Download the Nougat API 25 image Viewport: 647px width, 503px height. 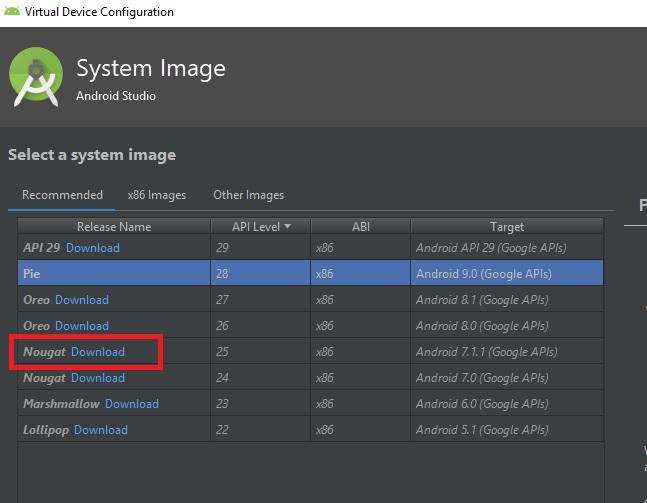click(x=98, y=352)
